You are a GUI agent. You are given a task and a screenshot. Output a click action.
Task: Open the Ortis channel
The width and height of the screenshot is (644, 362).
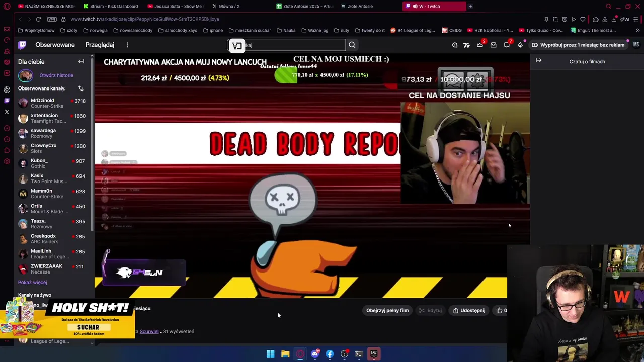coord(52,209)
